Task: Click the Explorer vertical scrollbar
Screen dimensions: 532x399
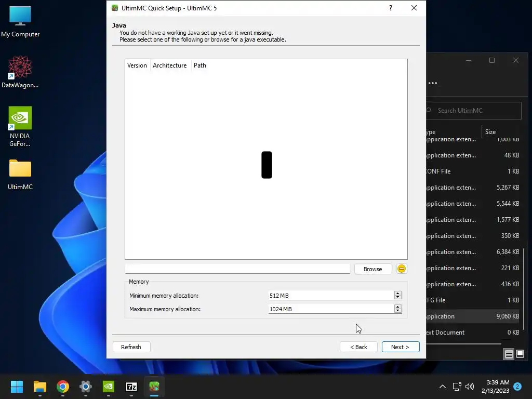Action: (524, 288)
